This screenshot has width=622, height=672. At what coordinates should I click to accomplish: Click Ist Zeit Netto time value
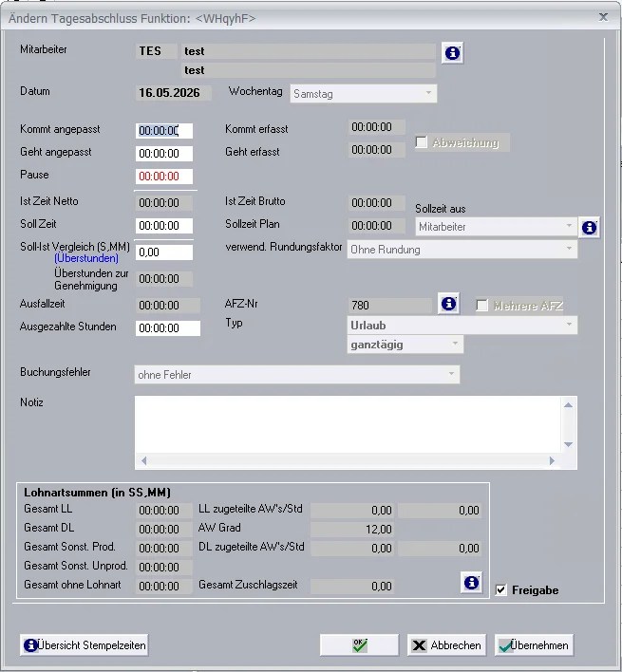point(164,203)
